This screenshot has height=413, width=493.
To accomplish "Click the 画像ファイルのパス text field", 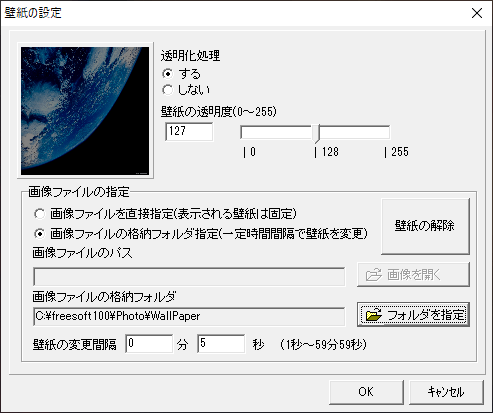I will pyautogui.click(x=189, y=277).
